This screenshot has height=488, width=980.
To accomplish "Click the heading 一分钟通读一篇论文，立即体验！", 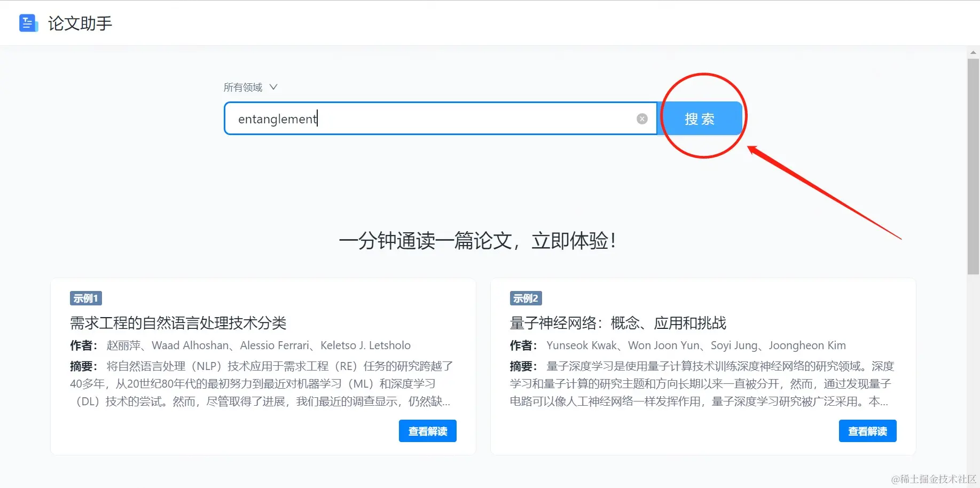I will (477, 241).
